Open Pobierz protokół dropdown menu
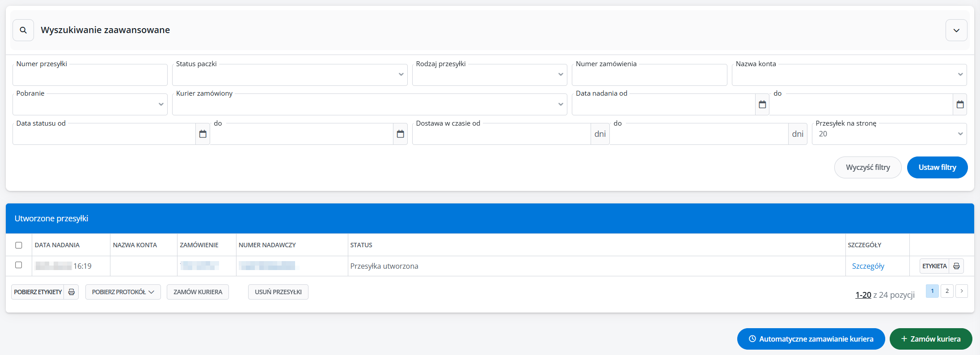This screenshot has height=355, width=980. point(123,292)
